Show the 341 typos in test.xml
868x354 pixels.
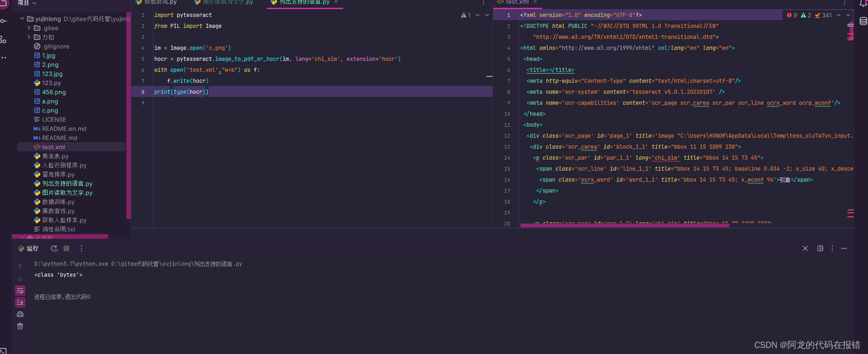[x=823, y=15]
